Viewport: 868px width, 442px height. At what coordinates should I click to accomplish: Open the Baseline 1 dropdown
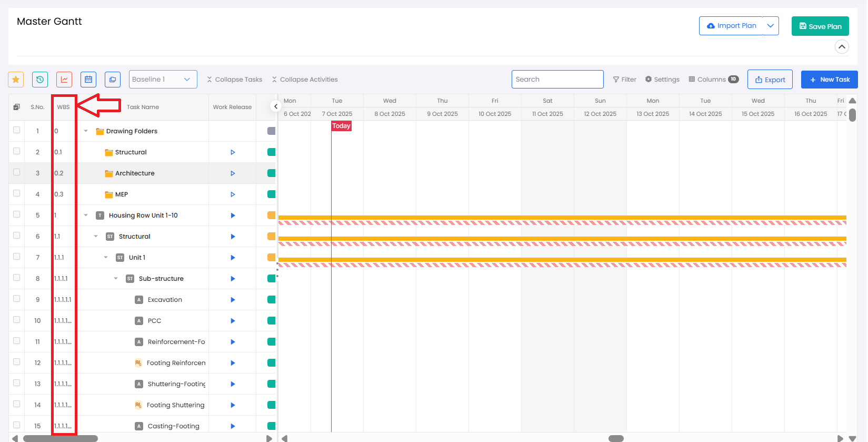(x=163, y=80)
